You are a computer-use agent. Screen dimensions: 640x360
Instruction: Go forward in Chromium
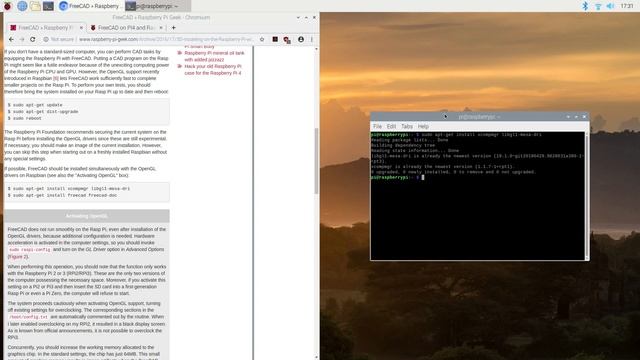(22, 39)
